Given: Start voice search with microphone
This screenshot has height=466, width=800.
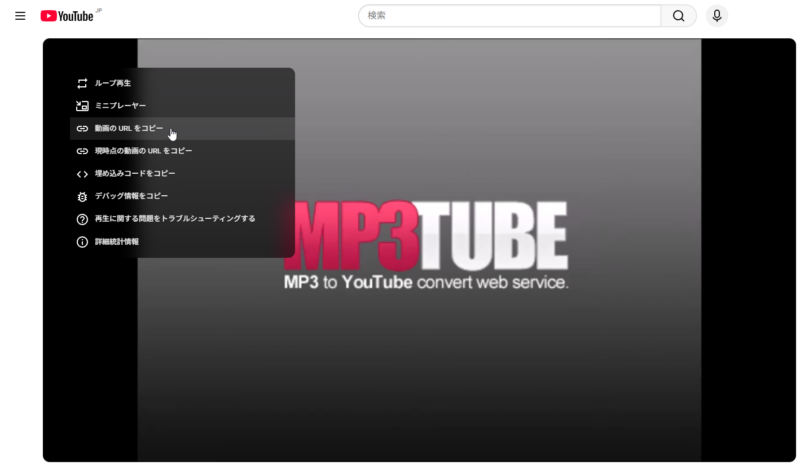Looking at the screenshot, I should pyautogui.click(x=716, y=16).
